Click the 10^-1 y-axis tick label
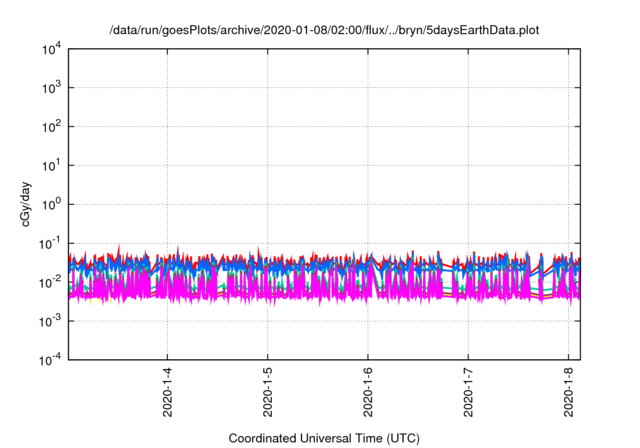The image size is (640, 448). 50,243
